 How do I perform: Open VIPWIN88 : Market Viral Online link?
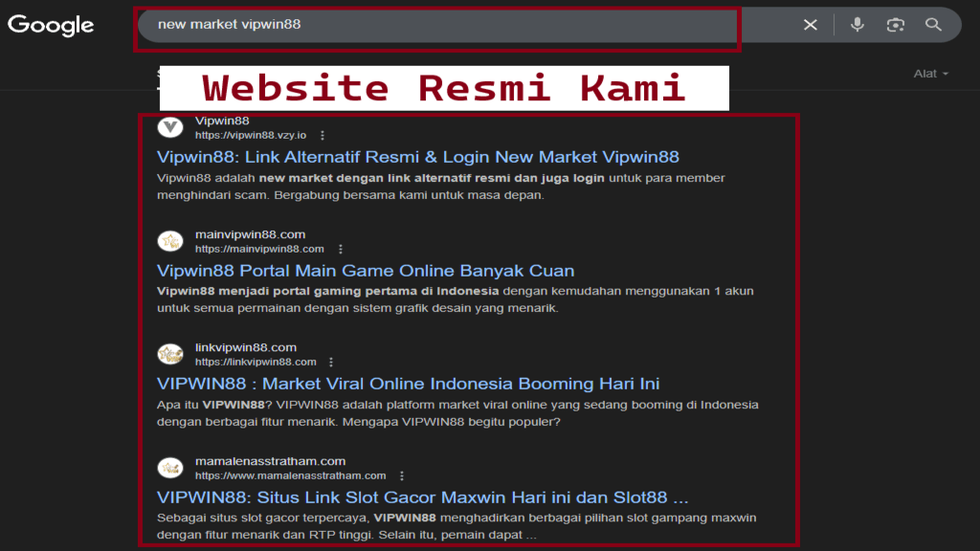click(x=408, y=384)
